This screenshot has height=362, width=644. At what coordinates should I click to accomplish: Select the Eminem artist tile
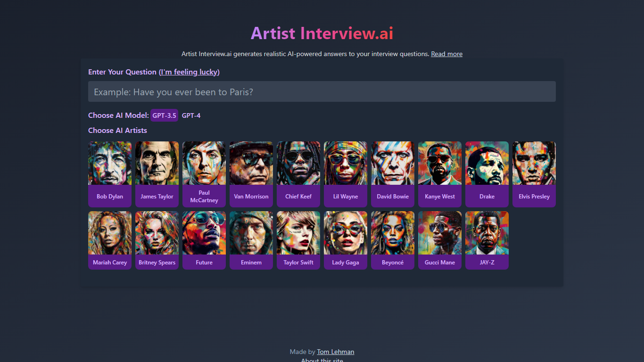click(251, 240)
